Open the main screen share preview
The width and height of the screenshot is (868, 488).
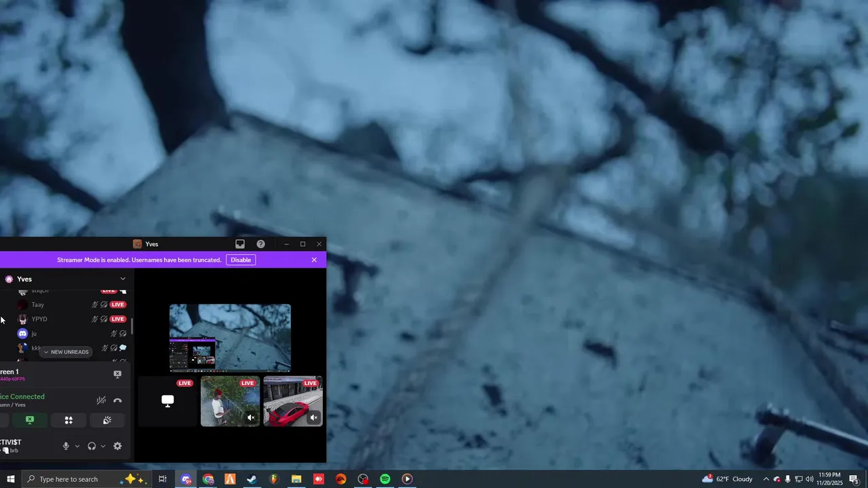(x=230, y=338)
